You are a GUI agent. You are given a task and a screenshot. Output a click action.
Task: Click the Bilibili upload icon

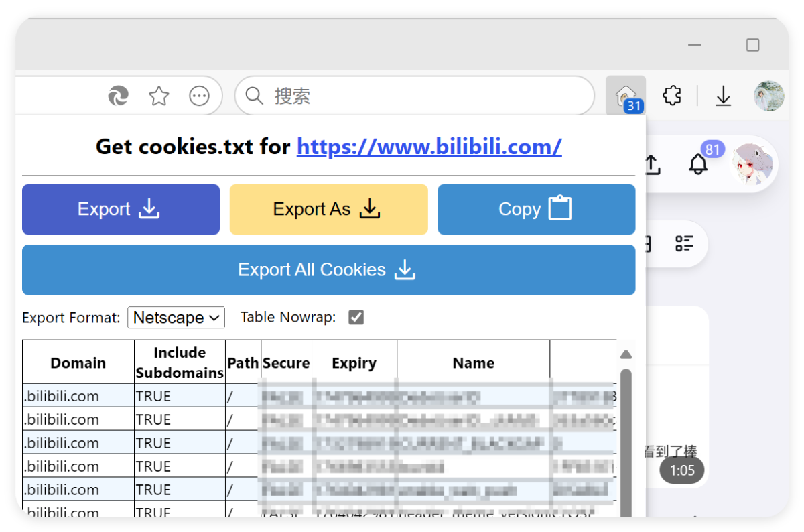(x=652, y=164)
